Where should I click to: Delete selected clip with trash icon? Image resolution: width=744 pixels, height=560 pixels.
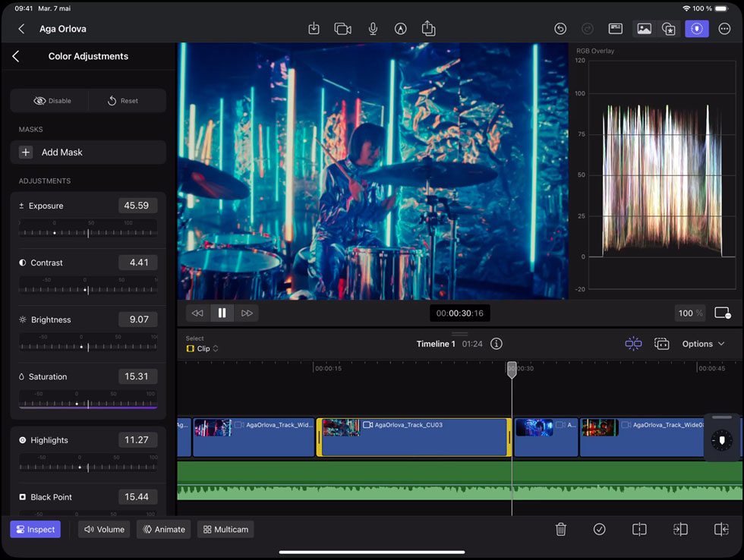coord(560,530)
